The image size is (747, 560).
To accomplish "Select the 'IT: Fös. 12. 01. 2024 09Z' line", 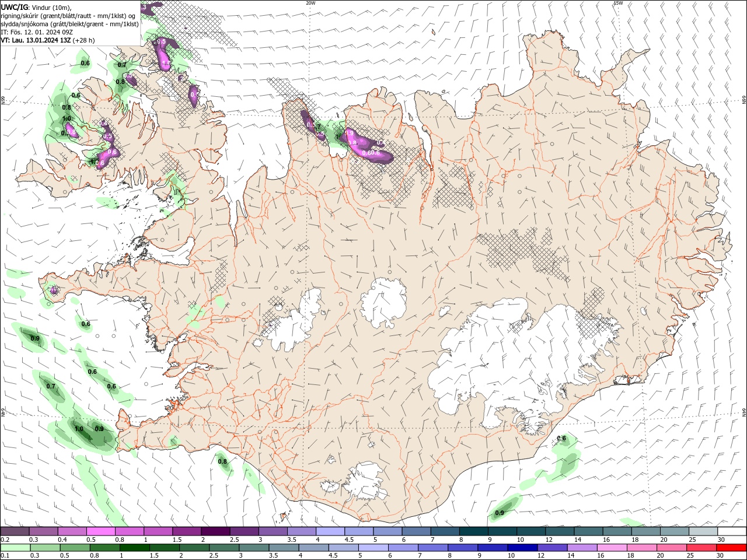I will point(37,32).
